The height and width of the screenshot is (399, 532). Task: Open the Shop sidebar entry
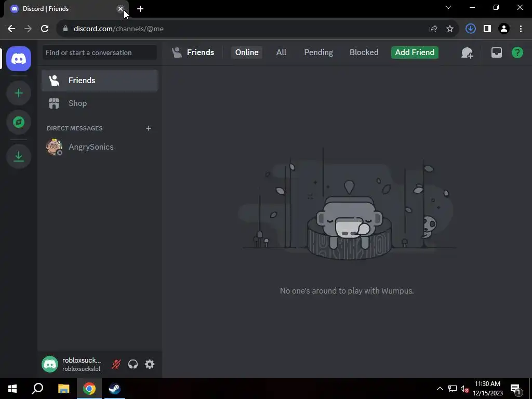(x=99, y=103)
